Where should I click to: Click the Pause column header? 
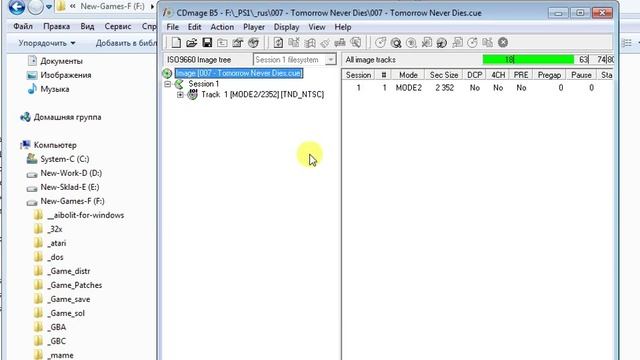581,75
